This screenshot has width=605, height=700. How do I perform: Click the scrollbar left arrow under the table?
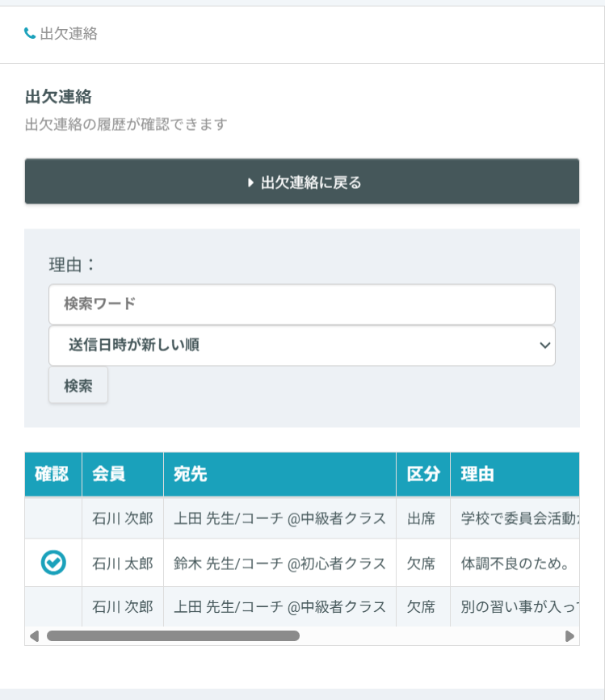(x=34, y=636)
